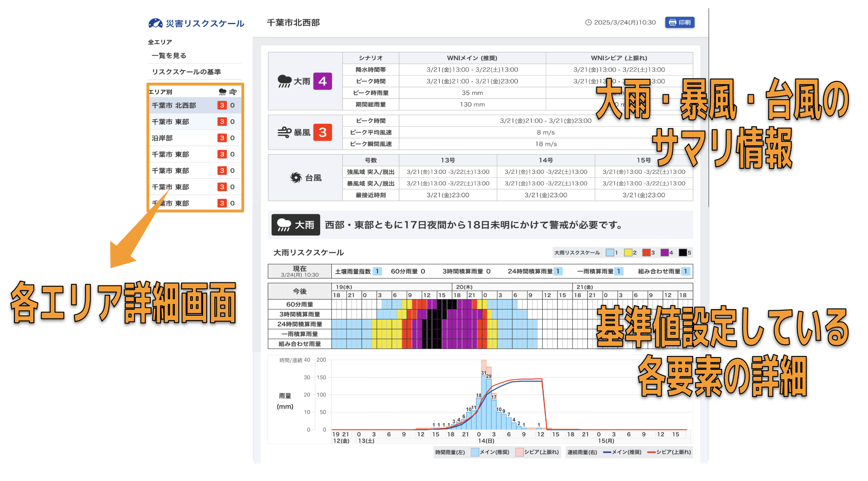Click the black 大雨 section badge

pos(295,225)
